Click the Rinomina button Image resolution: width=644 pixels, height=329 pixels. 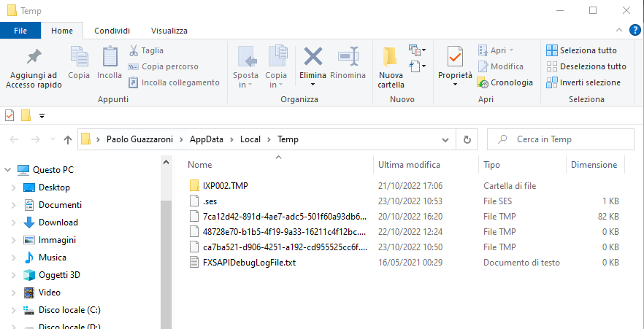[348, 63]
